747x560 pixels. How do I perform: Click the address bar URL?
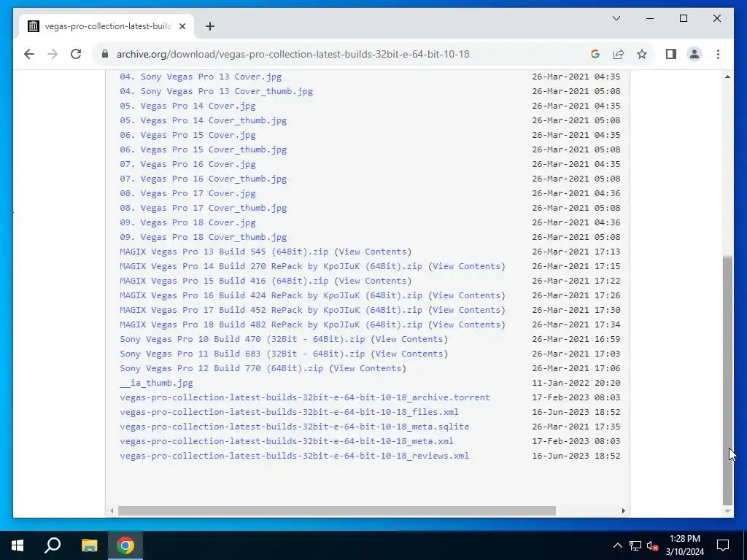pos(293,54)
